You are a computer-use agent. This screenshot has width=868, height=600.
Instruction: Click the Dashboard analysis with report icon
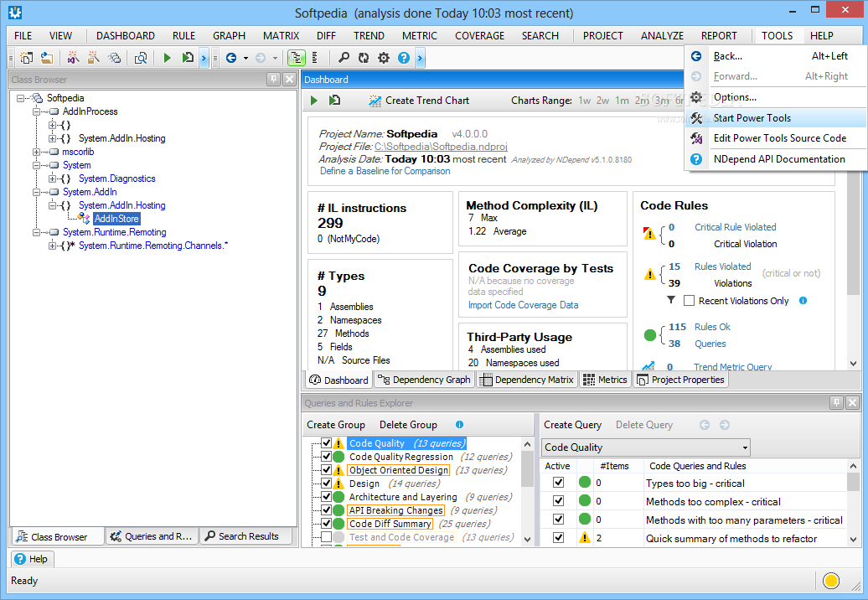(334, 101)
